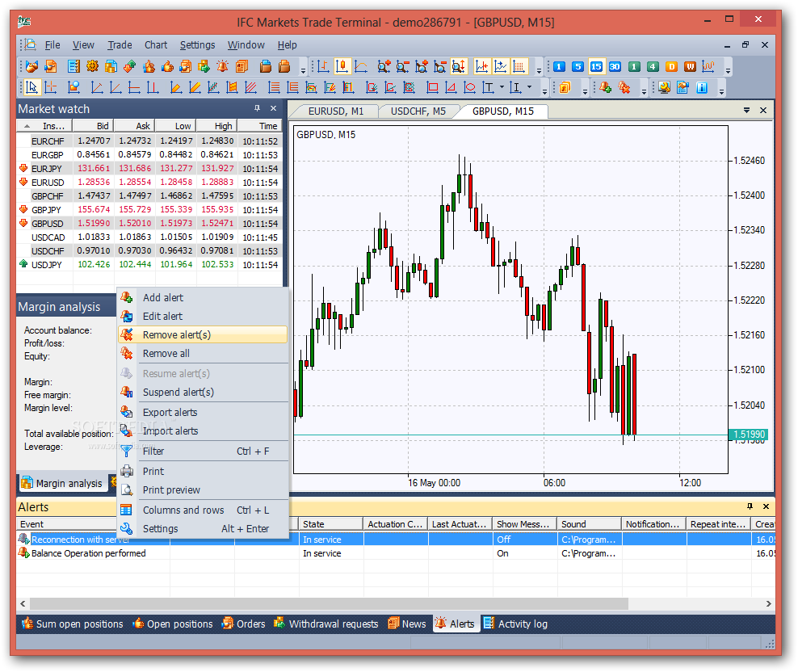Toggle line chart type button

point(361,67)
